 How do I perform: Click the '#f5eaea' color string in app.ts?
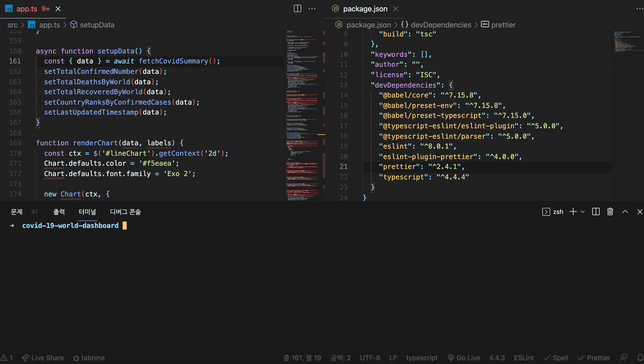click(x=157, y=163)
